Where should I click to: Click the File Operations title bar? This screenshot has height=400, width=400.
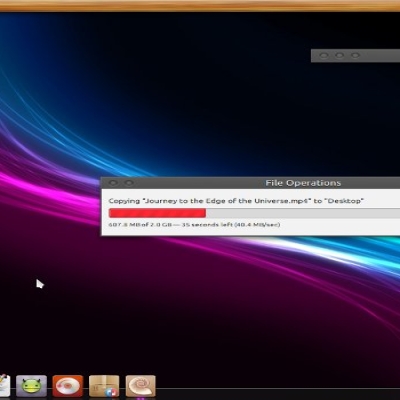click(x=250, y=183)
